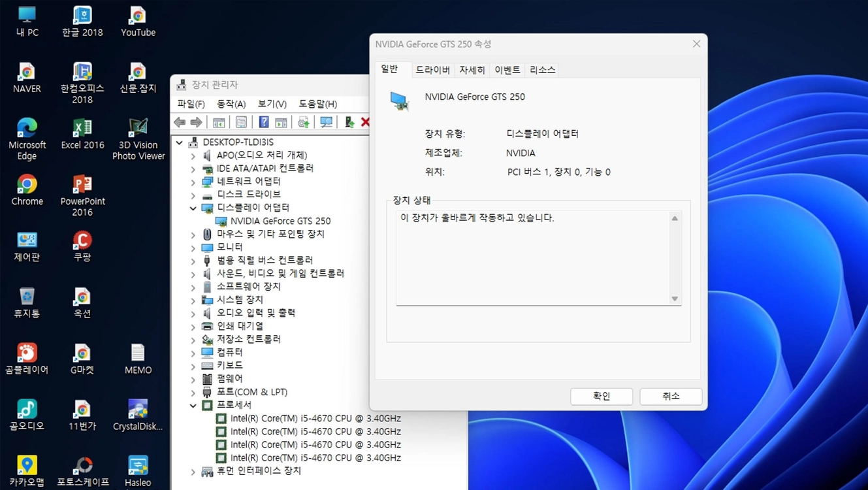Click the Back arrow in Device Manager toolbar
868x490 pixels.
[180, 122]
